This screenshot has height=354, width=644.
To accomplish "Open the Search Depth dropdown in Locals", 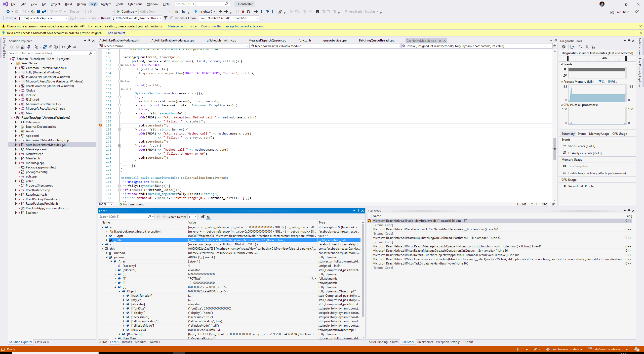I will point(196,217).
